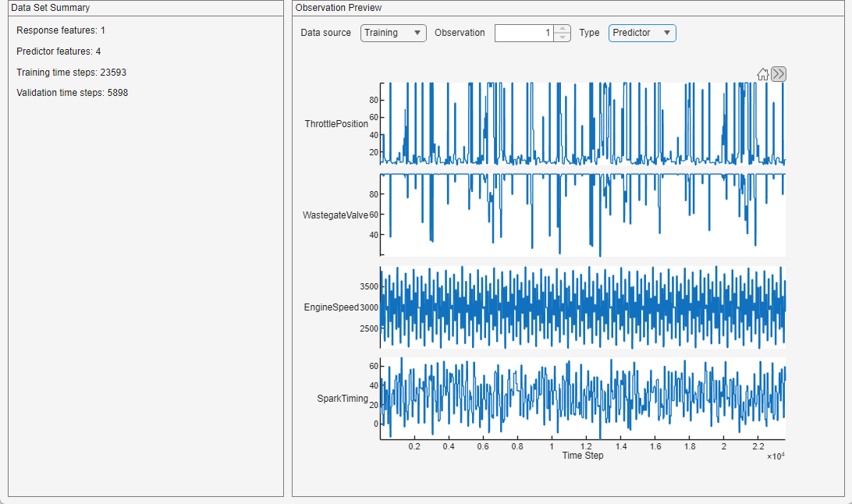
Task: Decrement Observation with the down stepper arrow
Action: [562, 37]
